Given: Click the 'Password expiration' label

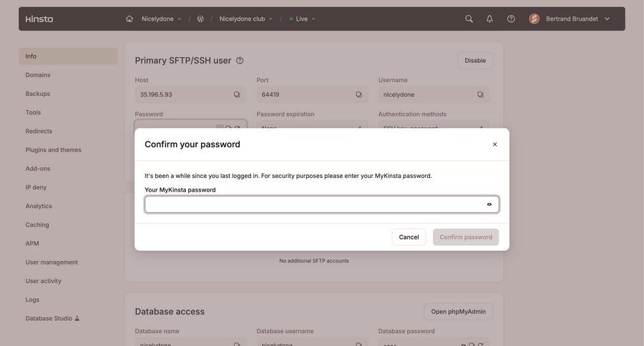Looking at the screenshot, I should (x=286, y=114).
